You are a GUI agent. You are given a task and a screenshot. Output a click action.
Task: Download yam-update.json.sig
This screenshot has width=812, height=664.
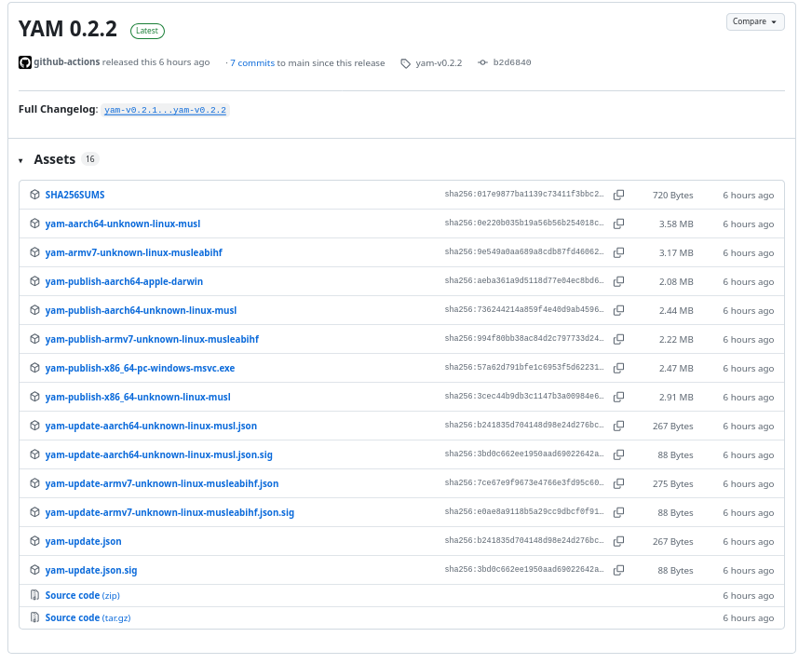pos(91,570)
